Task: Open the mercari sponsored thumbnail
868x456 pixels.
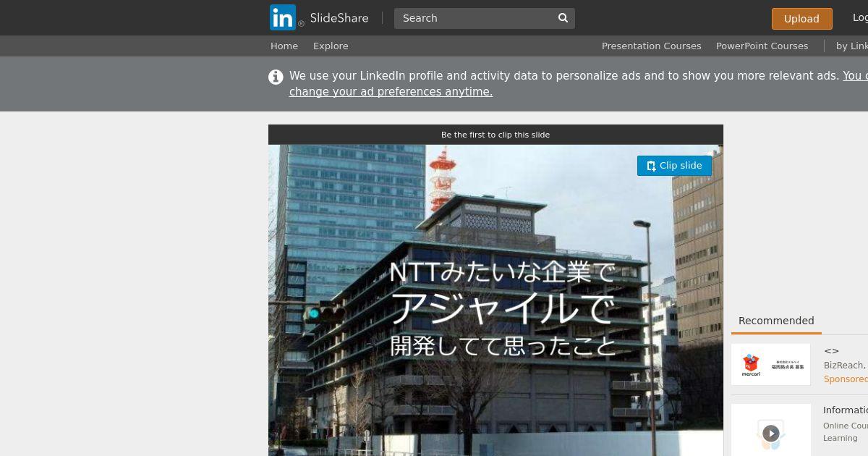Action: point(771,364)
